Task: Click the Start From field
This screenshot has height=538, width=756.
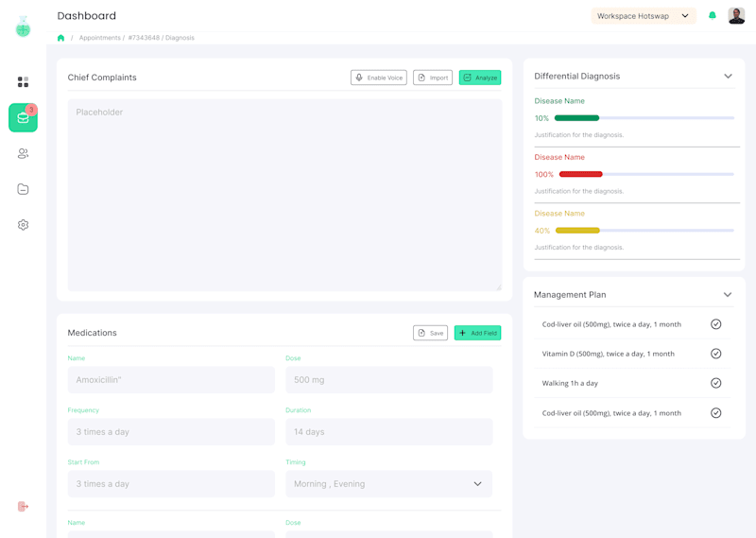Action: tap(171, 484)
